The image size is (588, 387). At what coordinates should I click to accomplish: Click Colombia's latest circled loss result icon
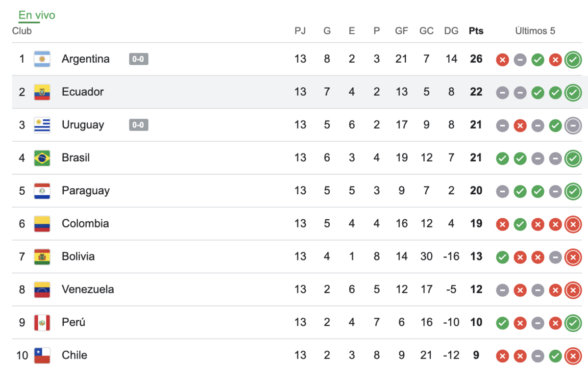(x=573, y=224)
